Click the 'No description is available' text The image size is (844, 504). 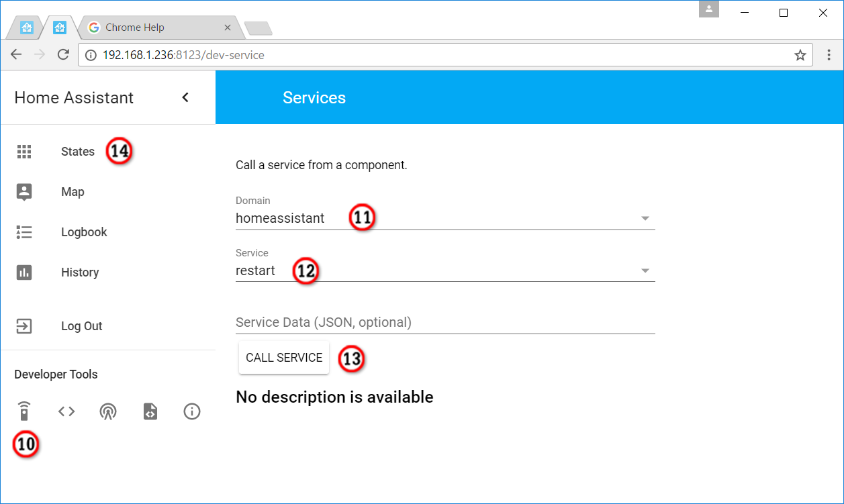click(334, 397)
